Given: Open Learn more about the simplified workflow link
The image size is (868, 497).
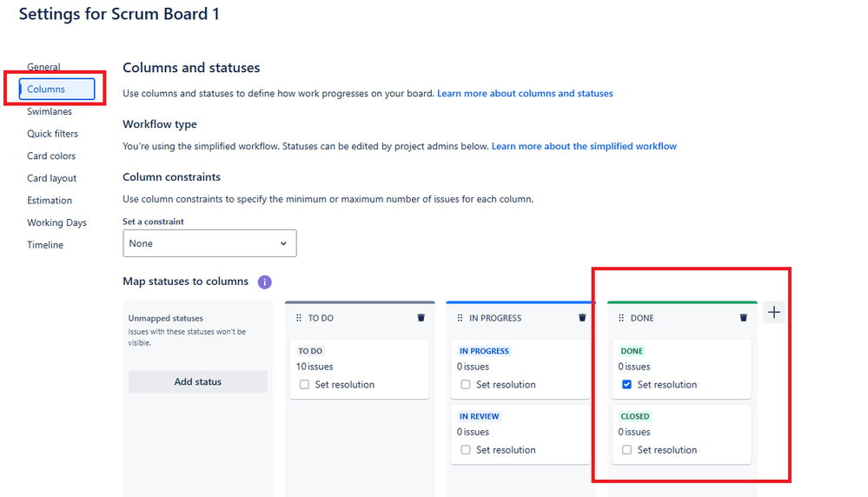Looking at the screenshot, I should 584,146.
